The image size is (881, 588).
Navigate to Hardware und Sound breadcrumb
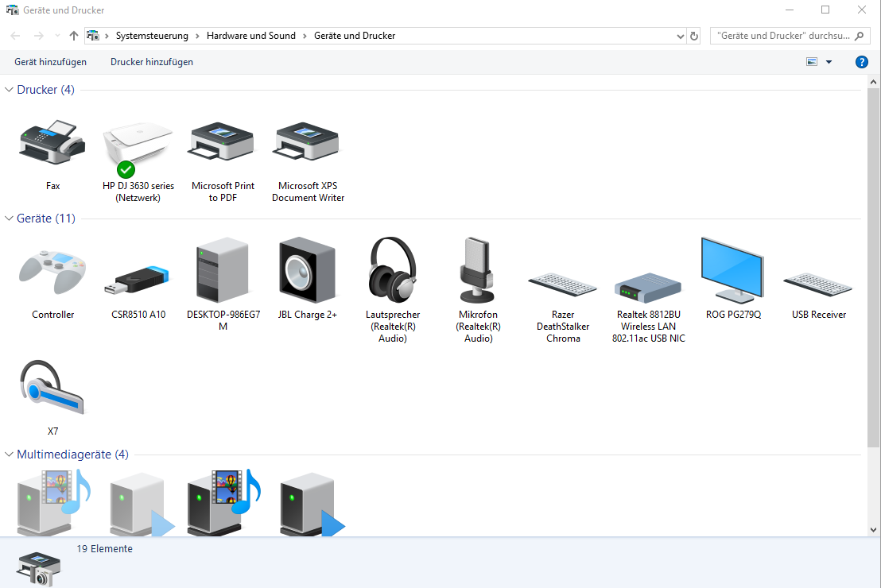click(251, 36)
